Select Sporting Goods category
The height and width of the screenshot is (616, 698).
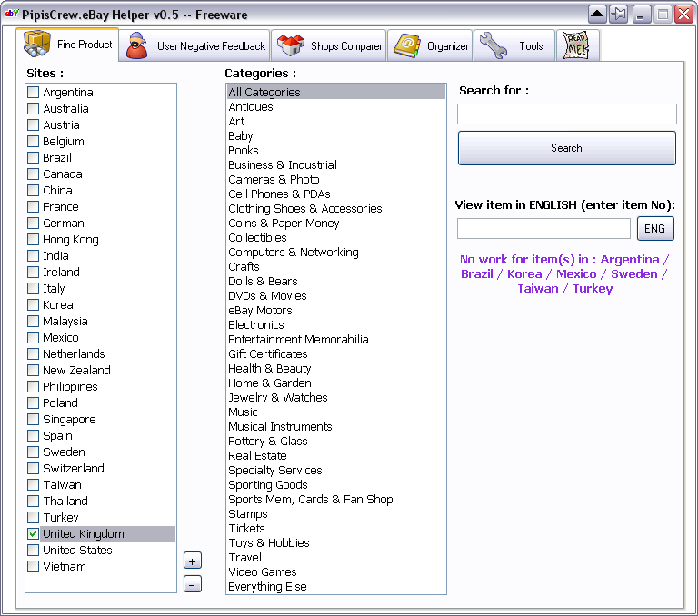click(336, 484)
